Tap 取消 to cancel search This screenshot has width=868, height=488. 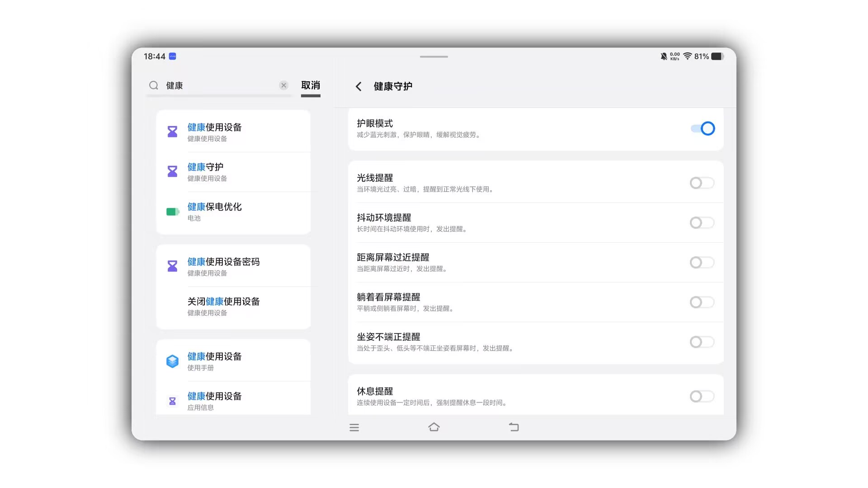[x=311, y=85]
